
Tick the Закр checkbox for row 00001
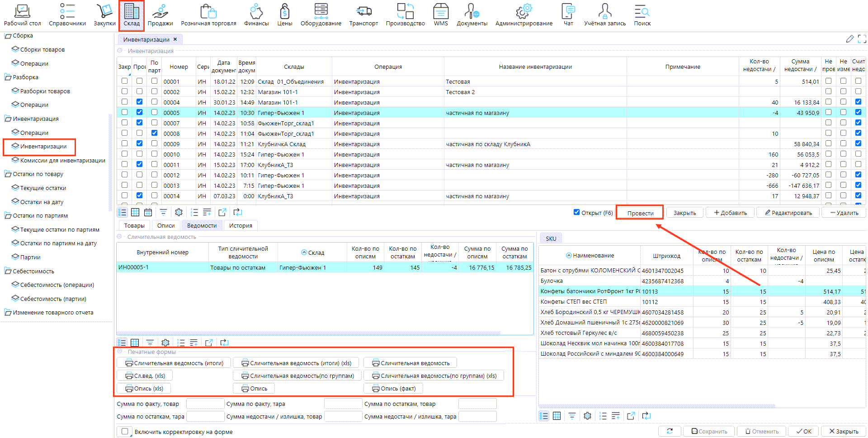[x=124, y=81]
